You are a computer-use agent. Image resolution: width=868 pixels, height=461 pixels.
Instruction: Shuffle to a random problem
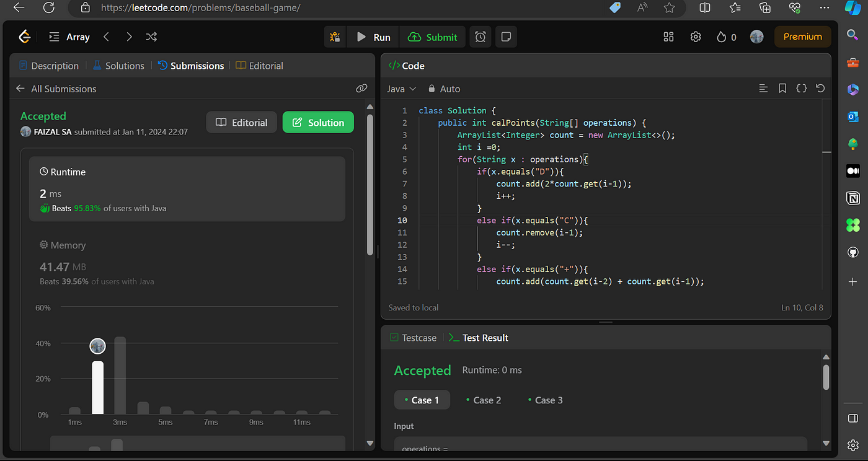151,37
